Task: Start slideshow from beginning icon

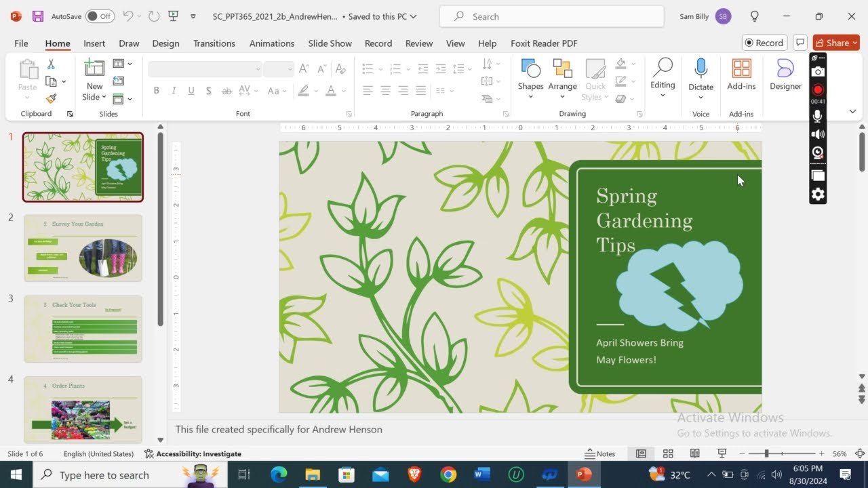Action: tap(174, 16)
